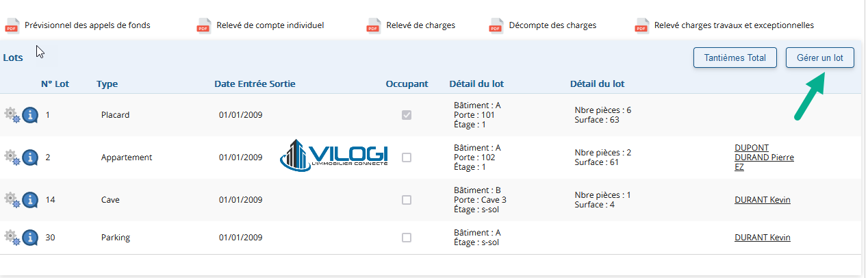Open gear settings icon for lot 14
Image resolution: width=868 pixels, height=278 pixels.
pyautogui.click(x=12, y=199)
